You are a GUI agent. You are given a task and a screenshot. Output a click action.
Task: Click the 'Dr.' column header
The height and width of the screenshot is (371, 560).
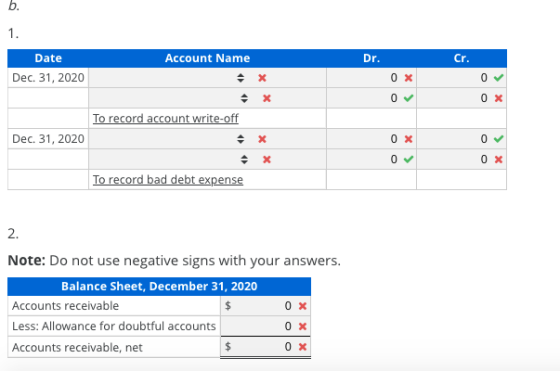point(371,58)
